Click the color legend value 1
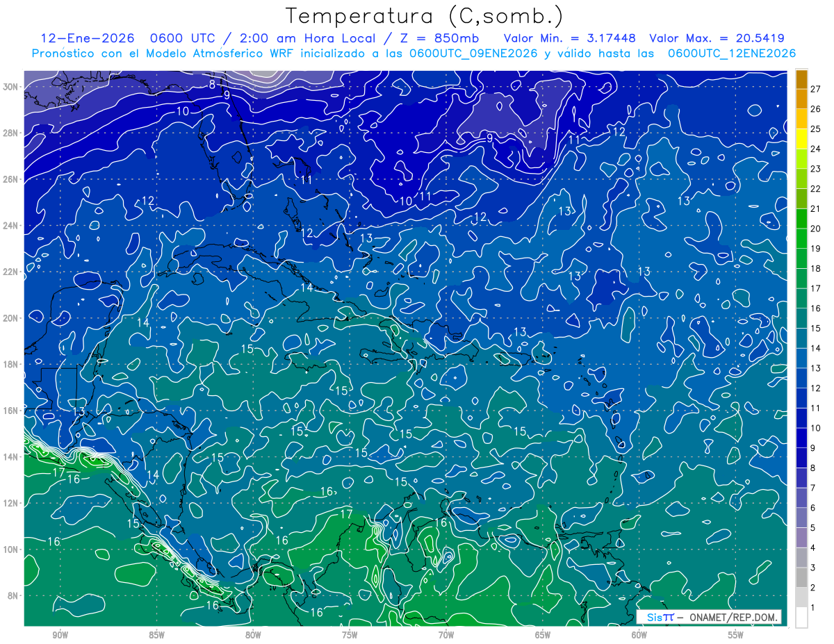 click(x=813, y=607)
